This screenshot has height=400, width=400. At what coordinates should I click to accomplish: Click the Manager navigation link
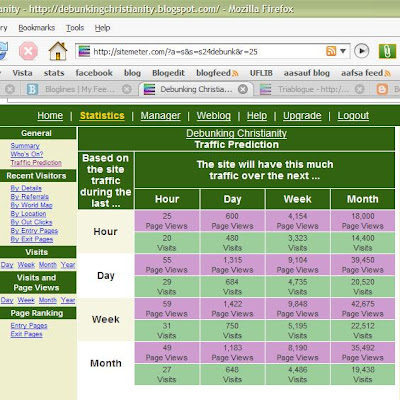(x=160, y=116)
